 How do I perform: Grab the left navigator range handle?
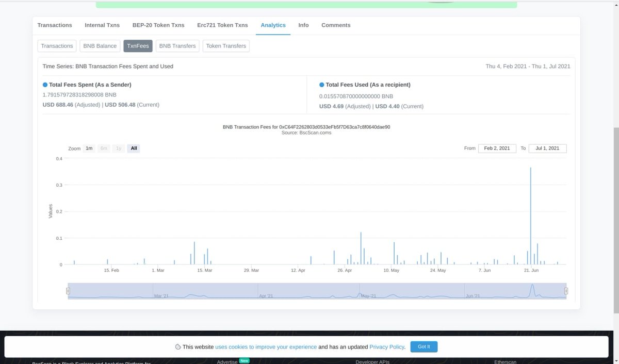68,291
